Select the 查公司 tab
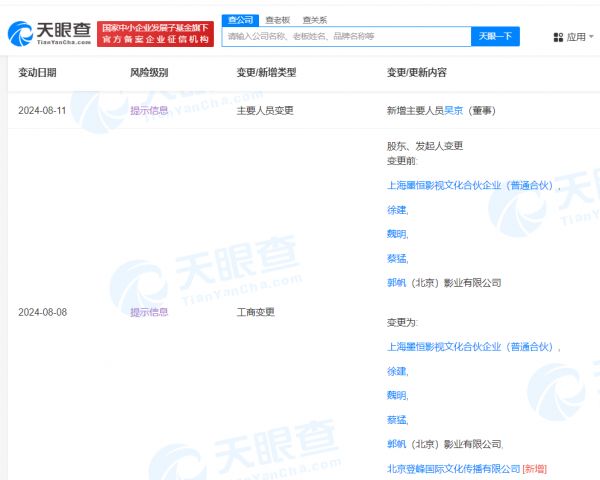Viewport: 600px width, 480px height. 240,20
